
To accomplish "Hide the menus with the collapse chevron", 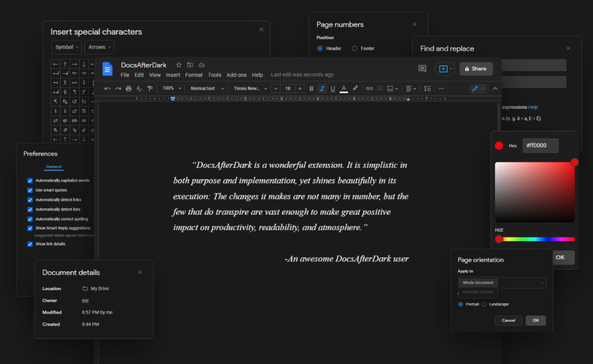I will pyautogui.click(x=495, y=89).
